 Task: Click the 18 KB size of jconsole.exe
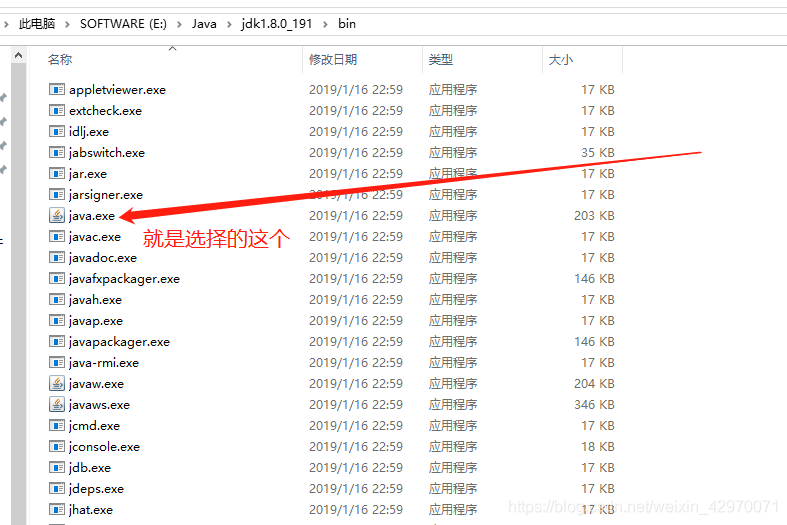click(598, 447)
